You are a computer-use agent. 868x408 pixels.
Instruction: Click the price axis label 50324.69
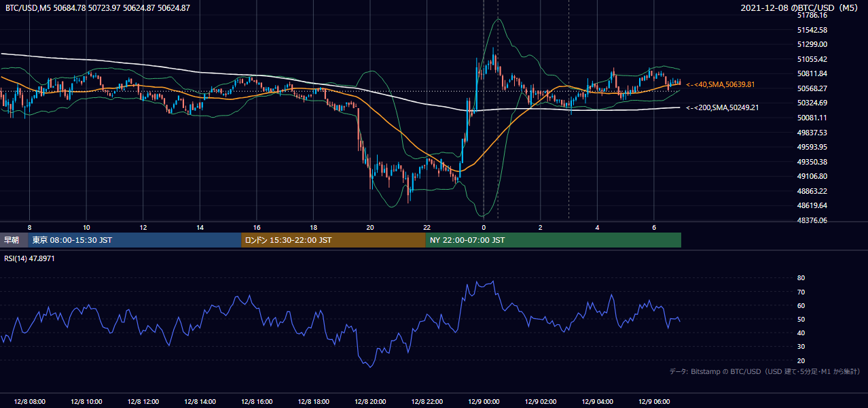pos(812,103)
